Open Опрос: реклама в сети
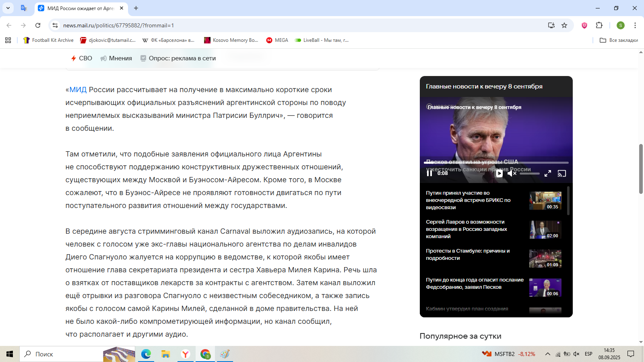 pyautogui.click(x=178, y=58)
